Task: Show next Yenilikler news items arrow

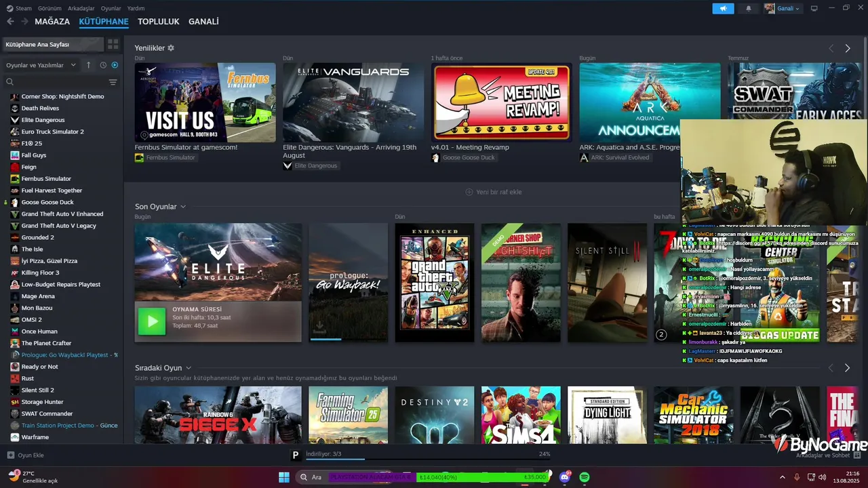Action: [848, 48]
